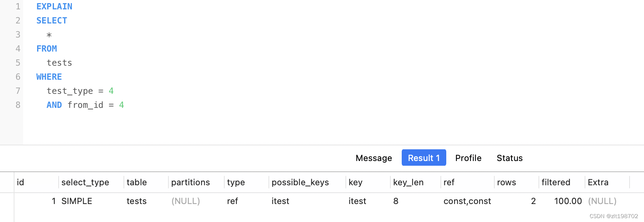The image size is (644, 222).
Task: Click the rows column header
Action: click(506, 183)
